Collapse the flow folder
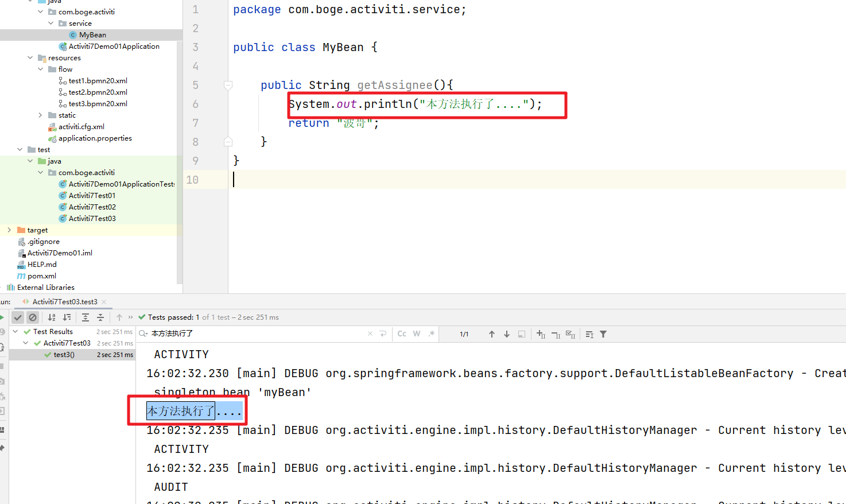 40,69
